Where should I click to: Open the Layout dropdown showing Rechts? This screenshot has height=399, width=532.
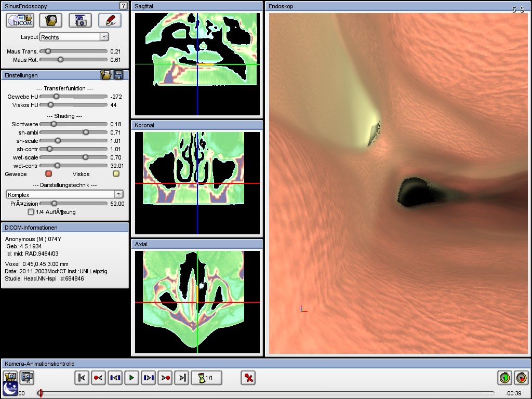74,37
